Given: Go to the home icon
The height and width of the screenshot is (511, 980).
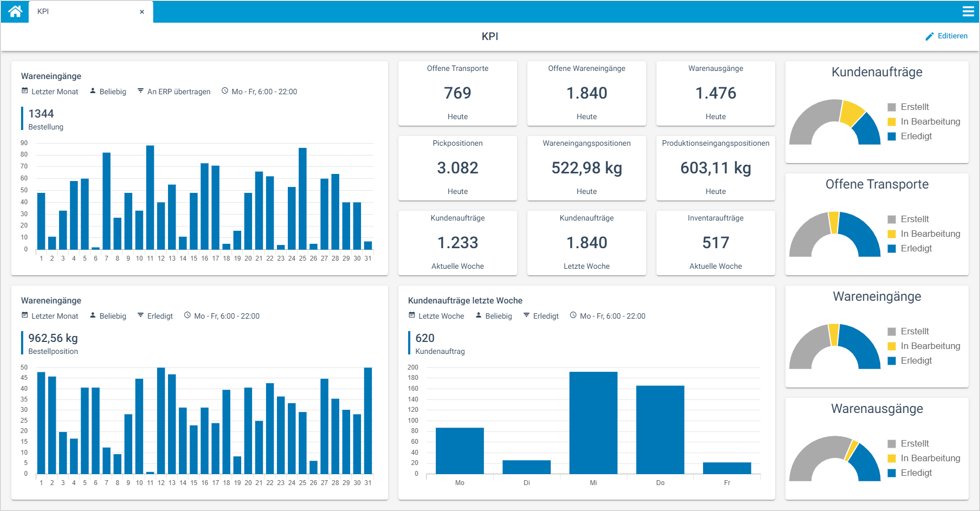Looking at the screenshot, I should (15, 12).
